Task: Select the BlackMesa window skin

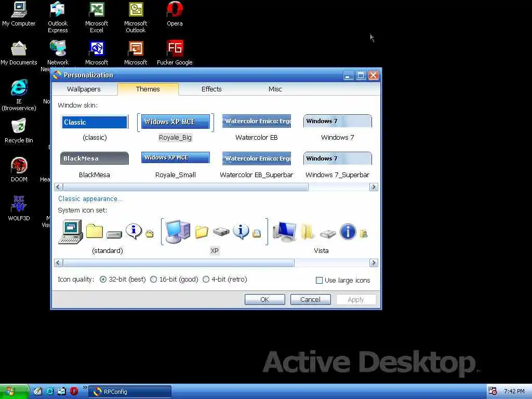Action: (95, 165)
